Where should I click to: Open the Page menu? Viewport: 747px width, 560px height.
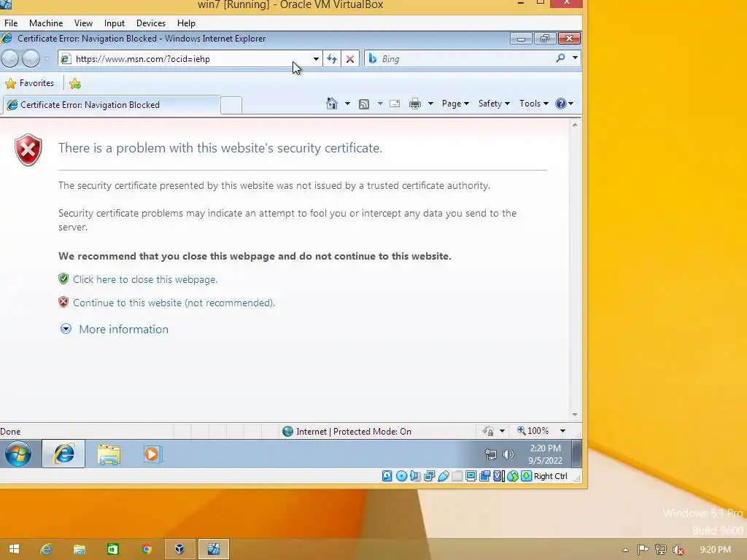pos(455,104)
